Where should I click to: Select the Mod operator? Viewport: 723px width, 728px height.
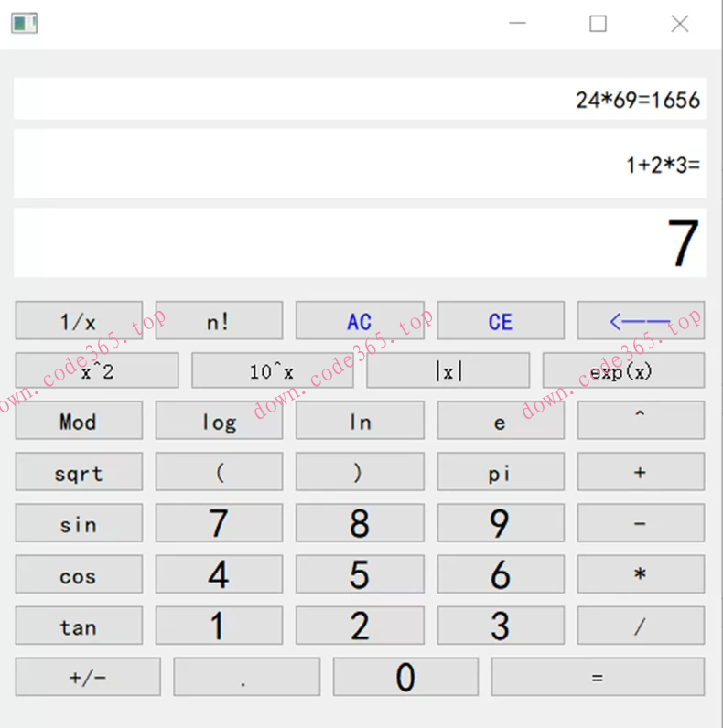[x=79, y=420]
